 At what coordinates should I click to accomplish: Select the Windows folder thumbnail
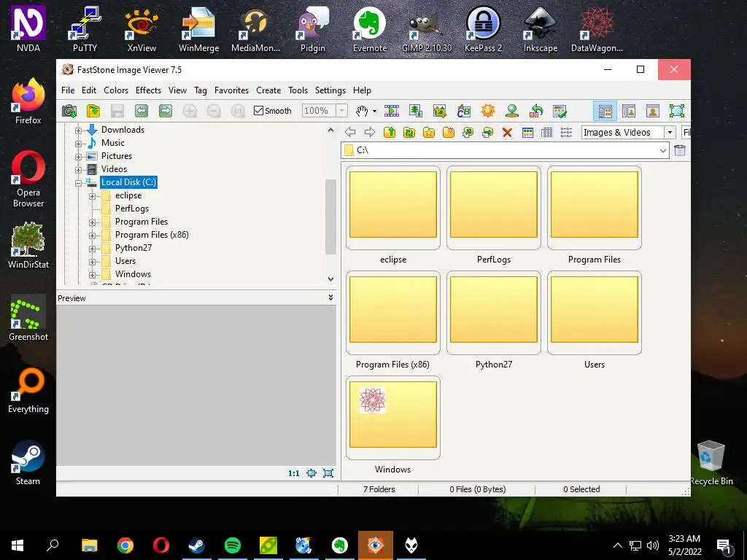coord(393,418)
